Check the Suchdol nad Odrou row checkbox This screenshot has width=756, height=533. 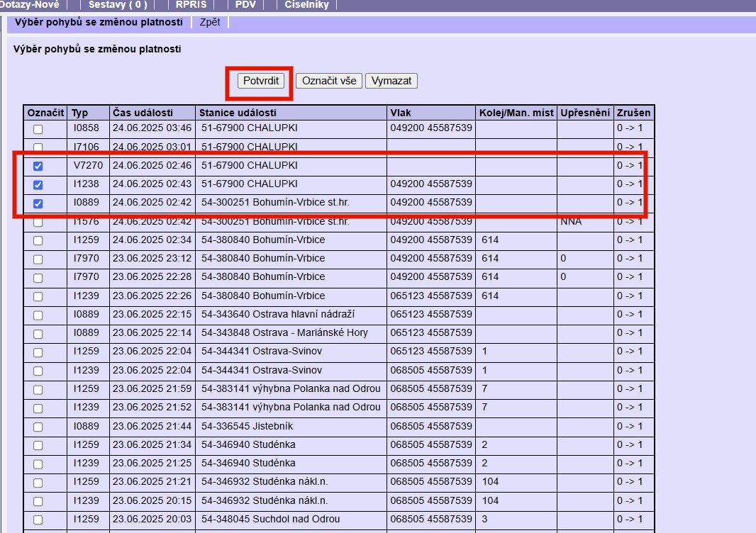click(x=38, y=520)
